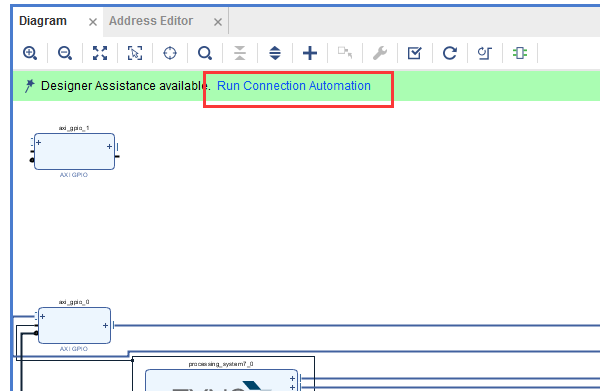Click the Zoom In magnifier icon
This screenshot has height=391, width=600.
[30, 53]
